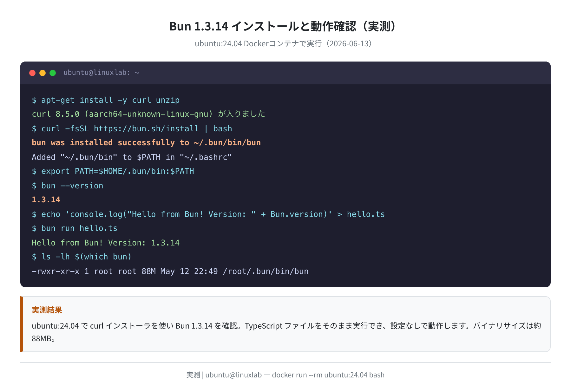Image resolution: width=571 pixels, height=392 pixels.
Task: Click the red close dot in terminal header
Action: pyautogui.click(x=32, y=73)
